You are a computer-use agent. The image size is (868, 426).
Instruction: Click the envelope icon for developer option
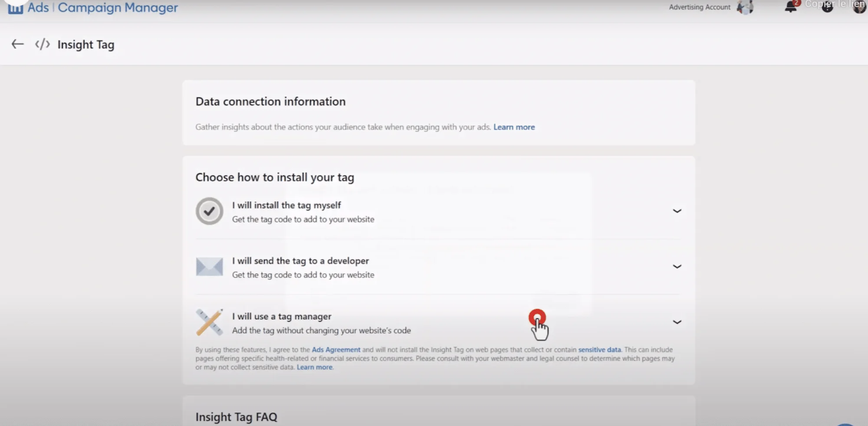pos(209,267)
